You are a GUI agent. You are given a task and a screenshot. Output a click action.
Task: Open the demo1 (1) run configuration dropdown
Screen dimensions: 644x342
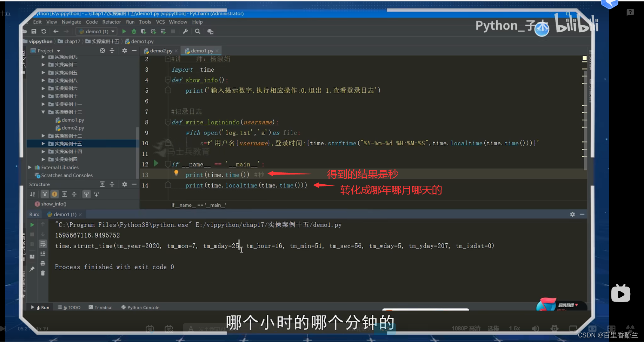pos(97,32)
